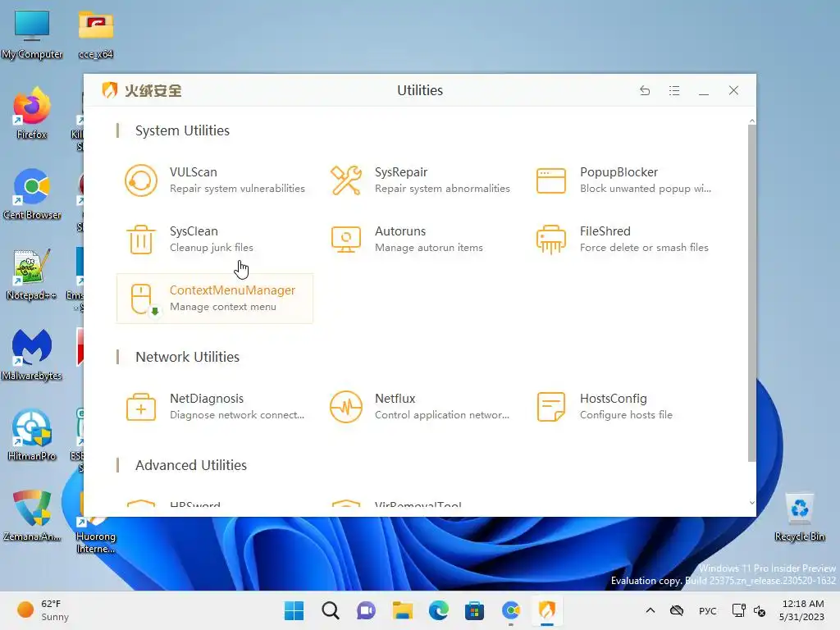The image size is (840, 630).
Task: Click the muted volume tray icon
Action: (x=760, y=610)
